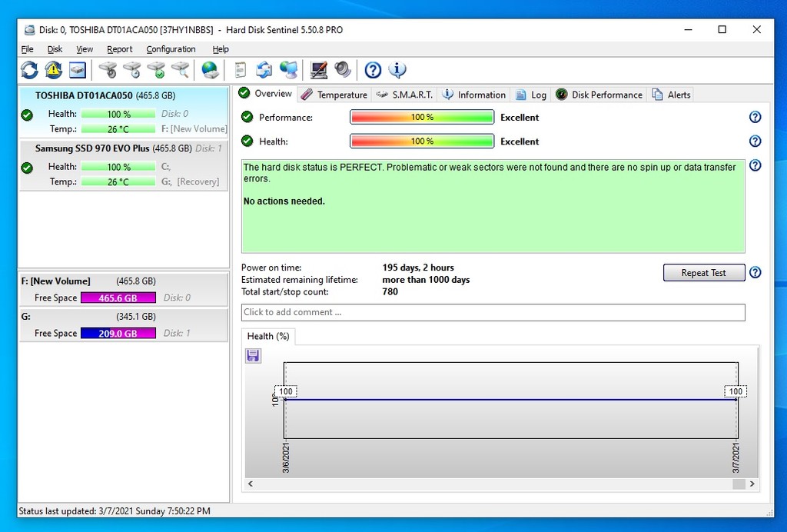This screenshot has width=787, height=532.
Task: Click the help icon beside Performance bar
Action: point(755,117)
